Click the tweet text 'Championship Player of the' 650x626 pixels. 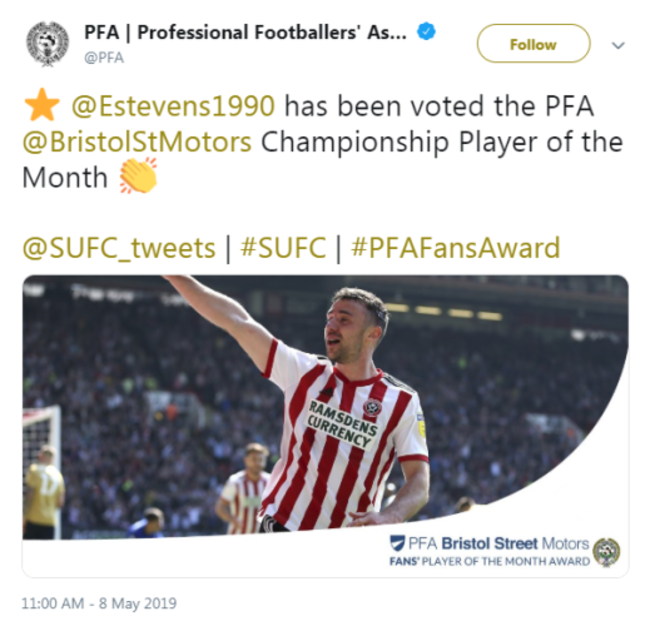coord(441,141)
